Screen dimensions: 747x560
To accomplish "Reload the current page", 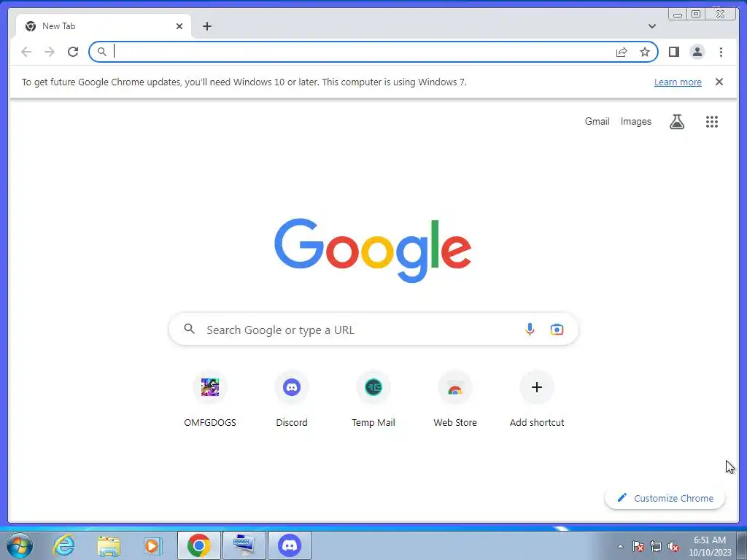I will tap(73, 52).
